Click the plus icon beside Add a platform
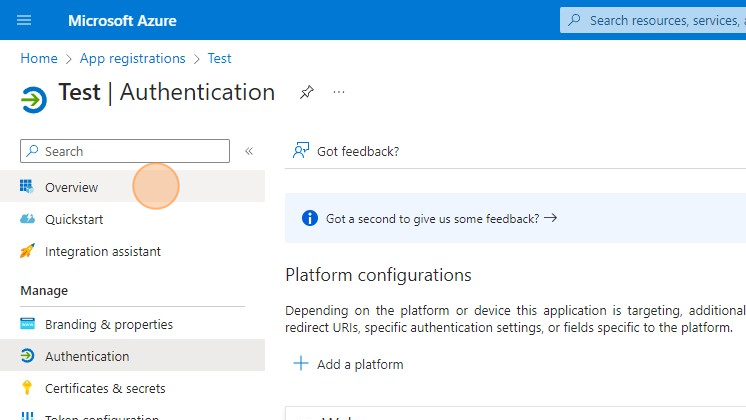 301,363
